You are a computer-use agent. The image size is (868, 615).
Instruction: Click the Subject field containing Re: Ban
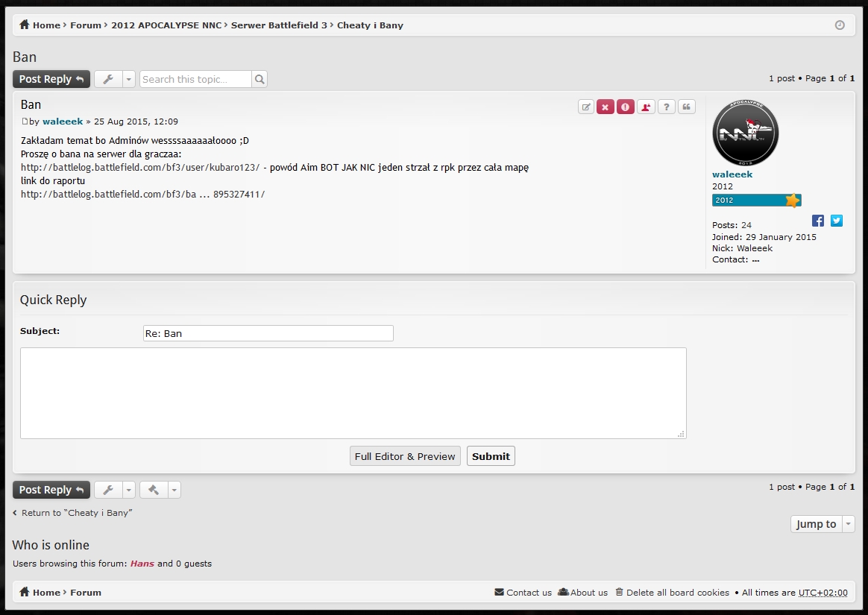(268, 333)
